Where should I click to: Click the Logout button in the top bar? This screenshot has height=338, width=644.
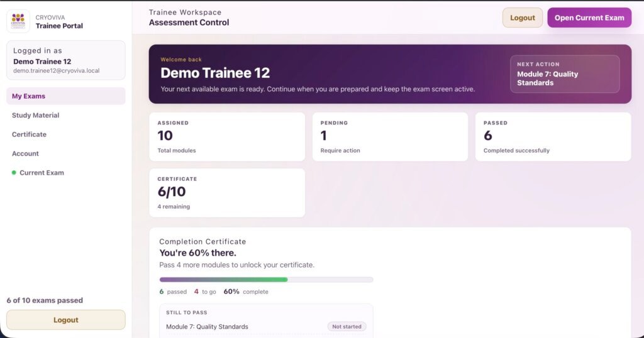[523, 18]
